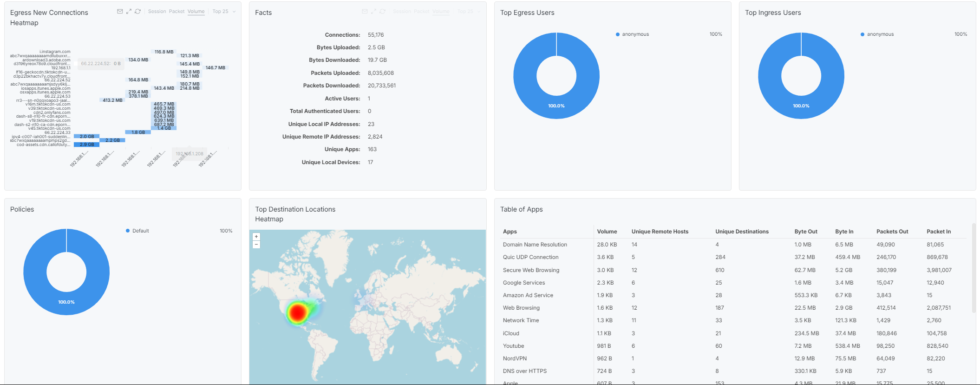Image resolution: width=980 pixels, height=385 pixels.
Task: Click the Policies donut chart slice
Action: [66, 302]
